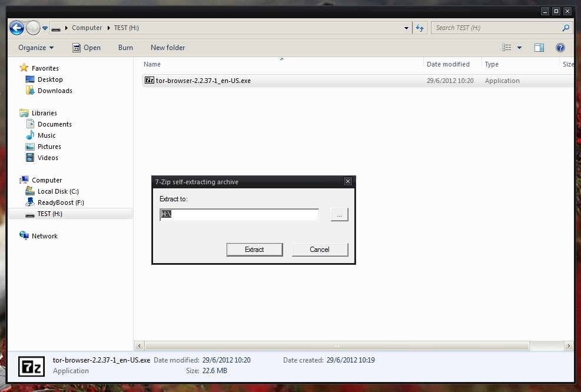This screenshot has height=392, width=581.
Task: Click the Music note icon
Action: (x=30, y=135)
